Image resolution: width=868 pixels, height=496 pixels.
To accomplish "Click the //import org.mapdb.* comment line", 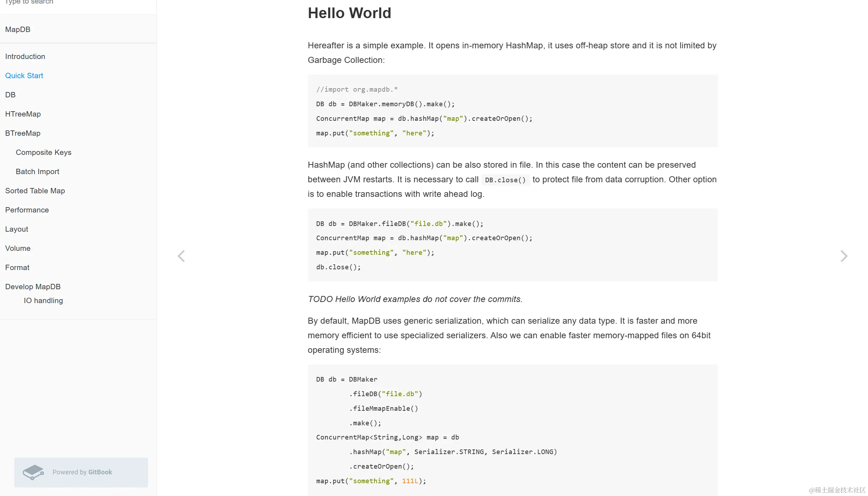I will pos(357,90).
